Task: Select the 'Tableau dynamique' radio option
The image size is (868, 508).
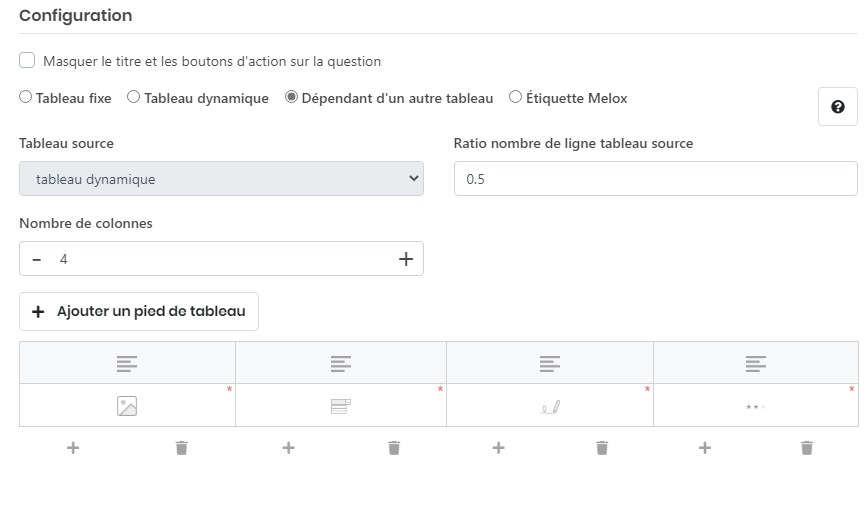Action: tap(134, 98)
